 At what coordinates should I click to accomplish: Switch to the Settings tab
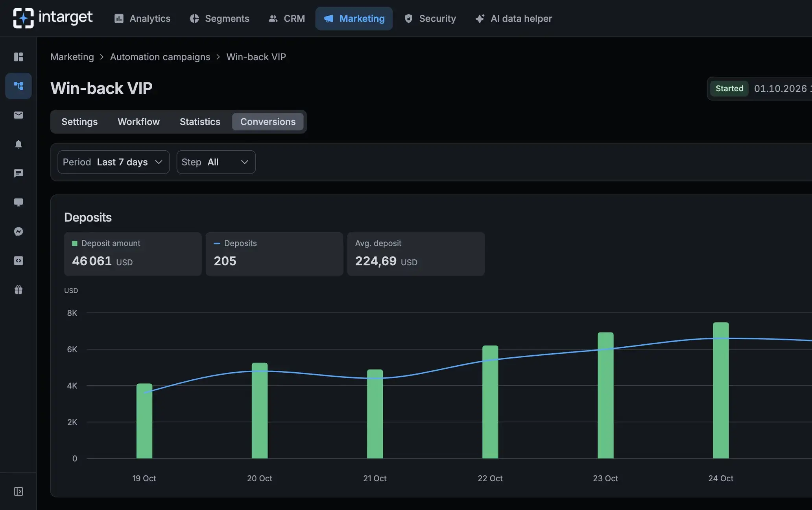pos(79,122)
